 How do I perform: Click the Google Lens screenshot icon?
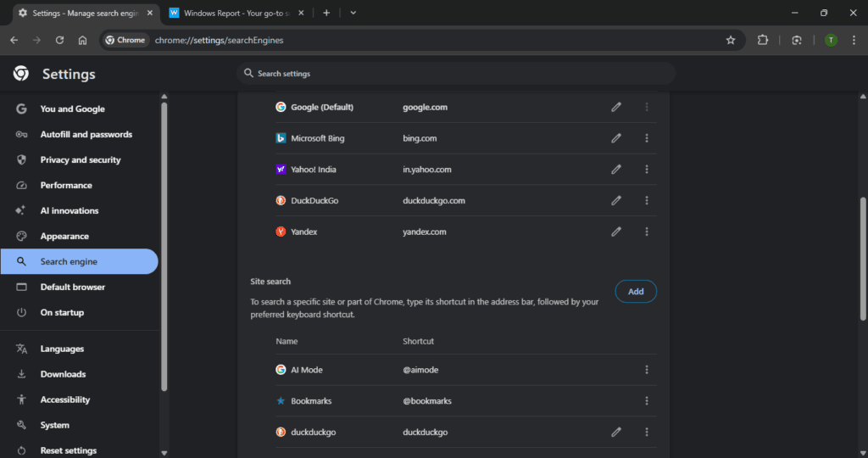[797, 40]
